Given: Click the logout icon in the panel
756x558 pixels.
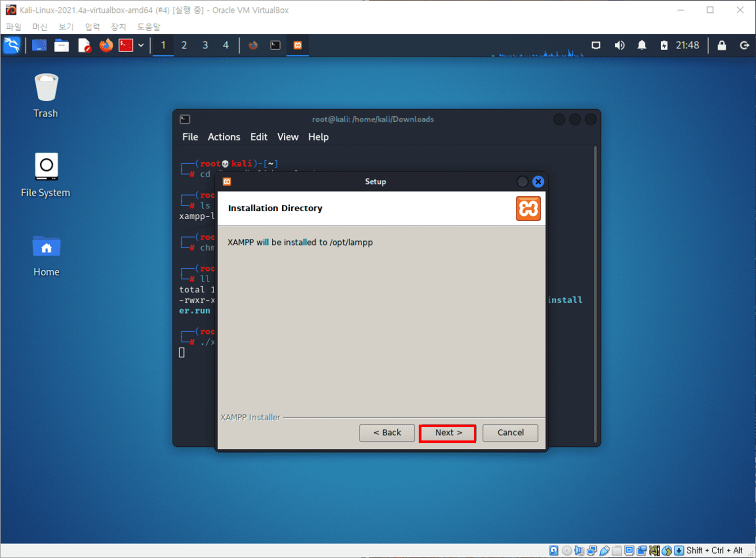Looking at the screenshot, I should point(744,45).
